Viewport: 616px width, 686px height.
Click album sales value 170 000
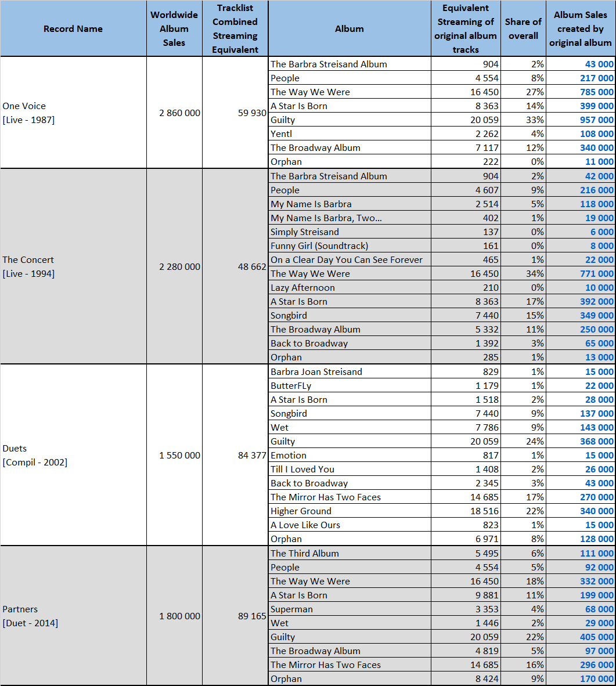581,678
